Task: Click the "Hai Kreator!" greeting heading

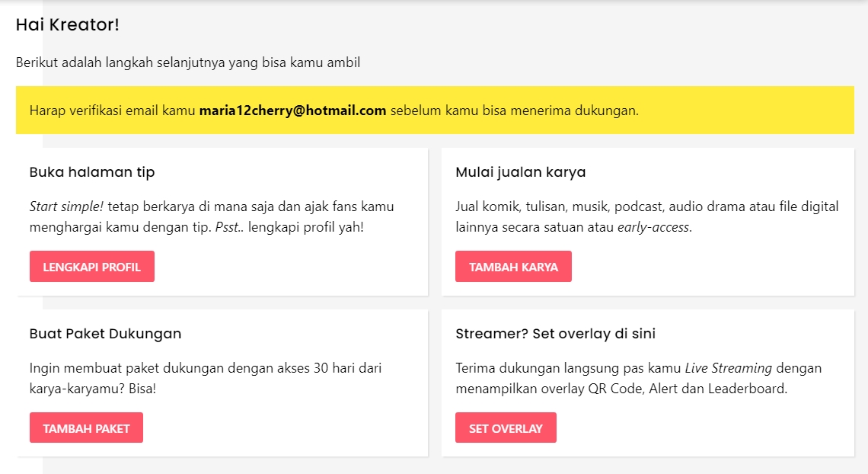Action: [x=68, y=24]
